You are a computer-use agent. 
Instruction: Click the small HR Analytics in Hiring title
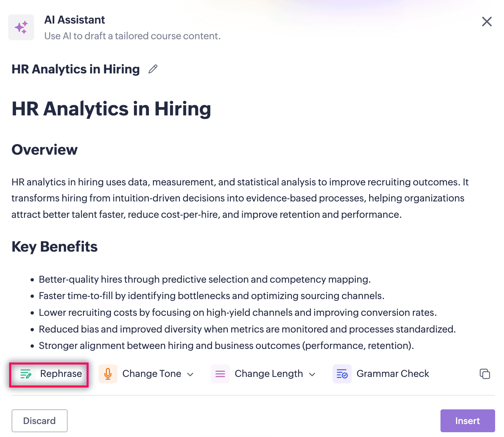coord(75,69)
